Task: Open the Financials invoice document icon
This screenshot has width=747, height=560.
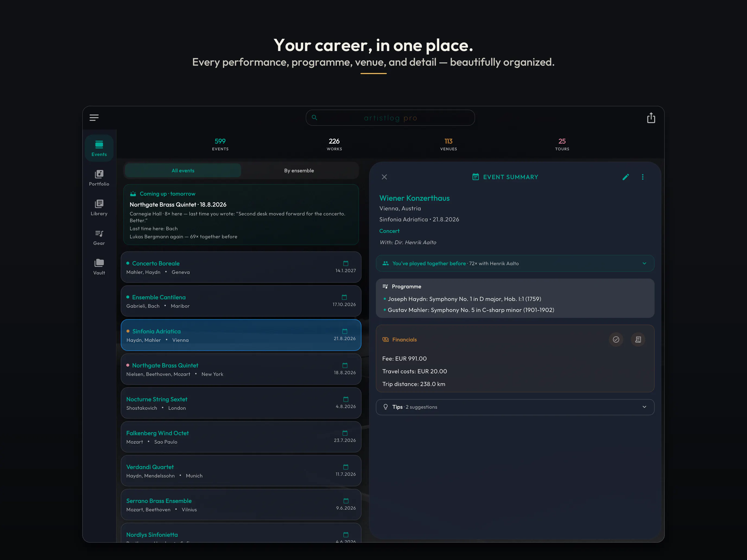Action: tap(638, 339)
